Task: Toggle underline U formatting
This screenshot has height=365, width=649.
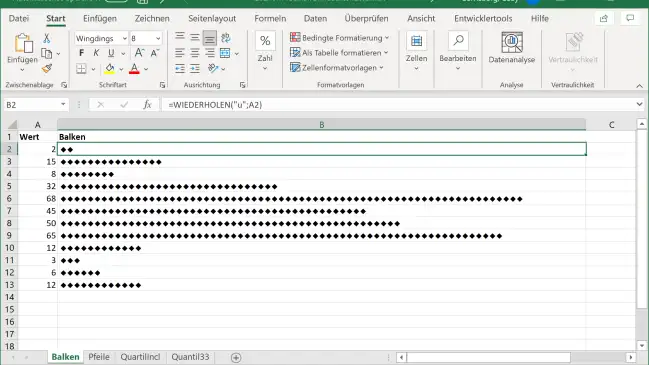Action: point(111,53)
